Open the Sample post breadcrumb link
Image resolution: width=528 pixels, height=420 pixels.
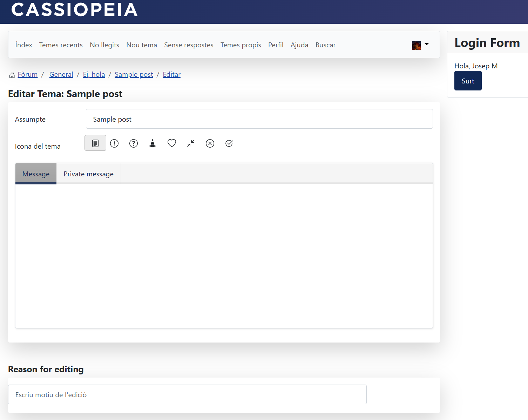pyautogui.click(x=134, y=74)
